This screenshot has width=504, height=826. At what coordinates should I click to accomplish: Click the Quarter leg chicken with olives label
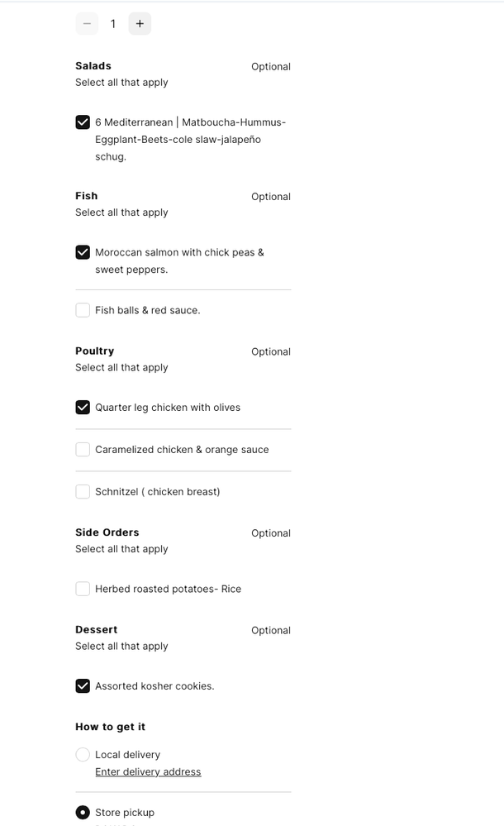click(168, 407)
